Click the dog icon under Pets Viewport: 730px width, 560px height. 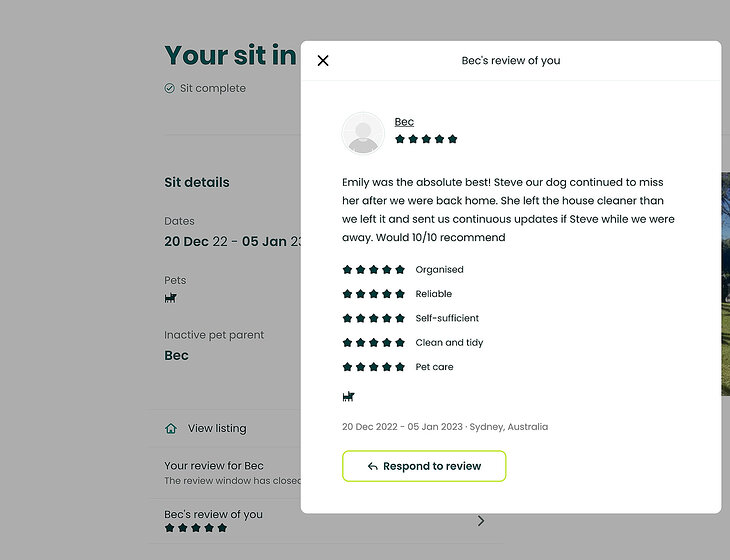coord(170,298)
